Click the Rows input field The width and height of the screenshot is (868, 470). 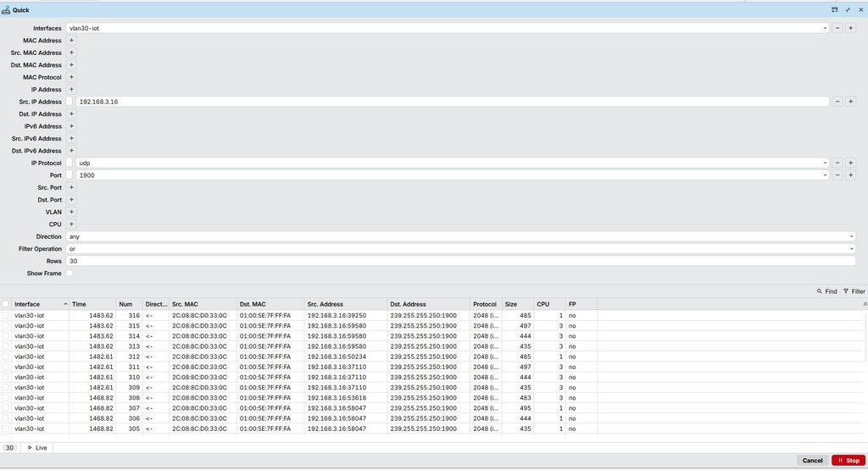click(x=458, y=262)
